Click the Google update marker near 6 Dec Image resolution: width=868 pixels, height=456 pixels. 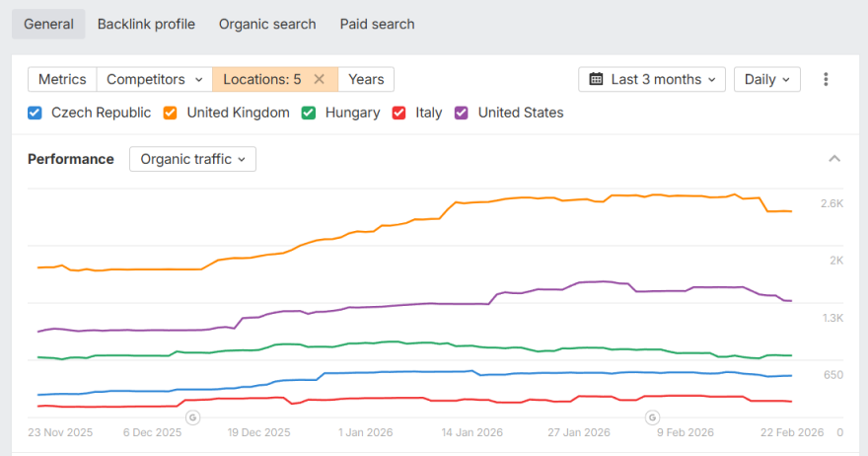click(x=192, y=418)
